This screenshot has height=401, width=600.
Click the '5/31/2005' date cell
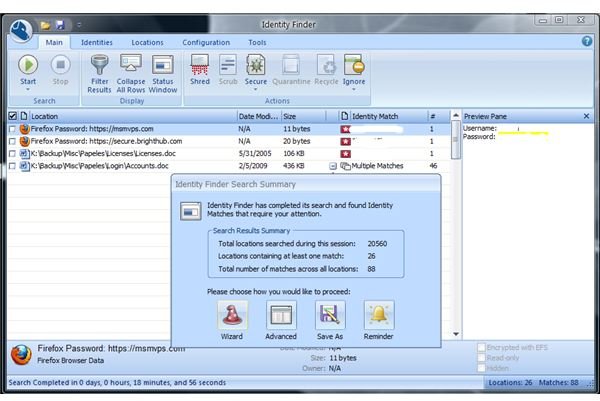point(255,153)
